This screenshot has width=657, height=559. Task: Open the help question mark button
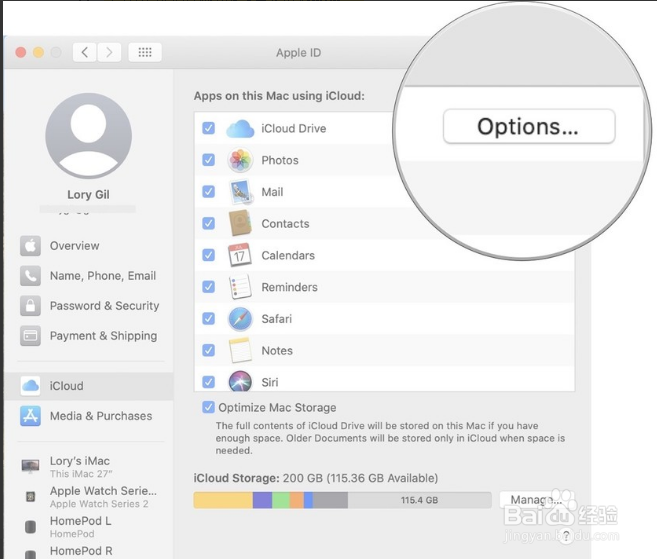pyautogui.click(x=566, y=536)
